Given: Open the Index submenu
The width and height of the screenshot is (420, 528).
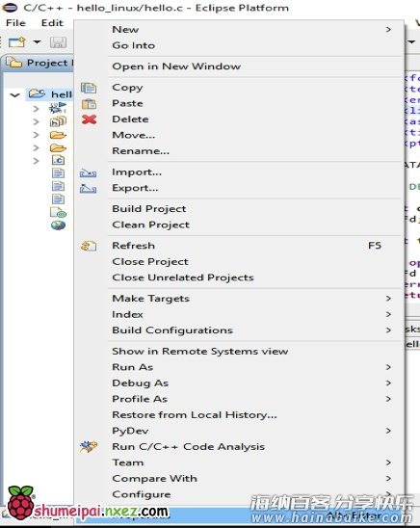Looking at the screenshot, I should 239,314.
